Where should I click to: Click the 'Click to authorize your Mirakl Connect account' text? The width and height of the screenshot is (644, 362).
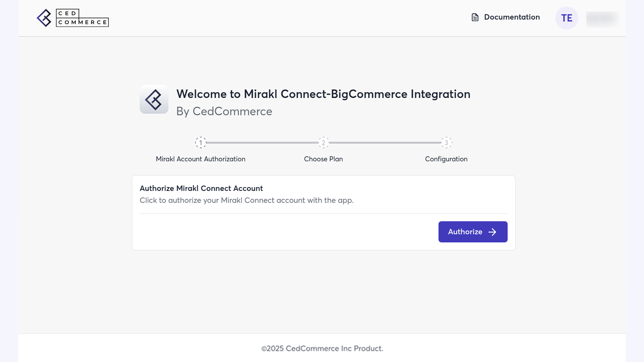246,200
